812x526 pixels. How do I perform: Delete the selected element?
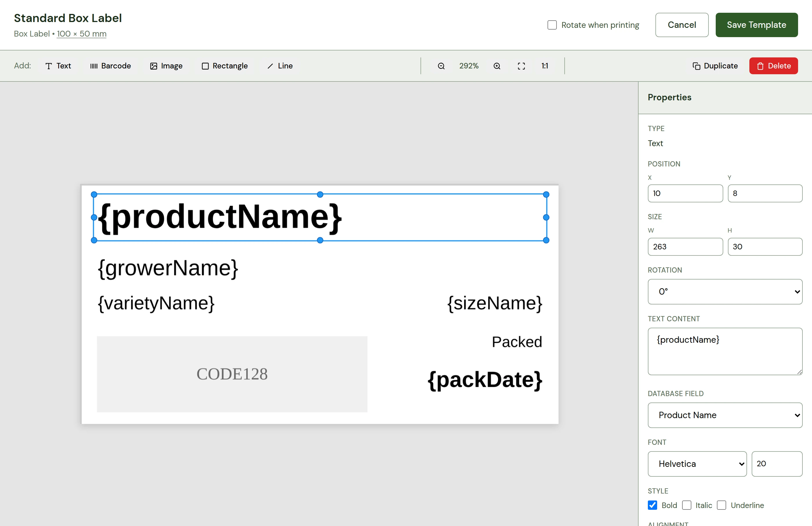click(x=773, y=66)
